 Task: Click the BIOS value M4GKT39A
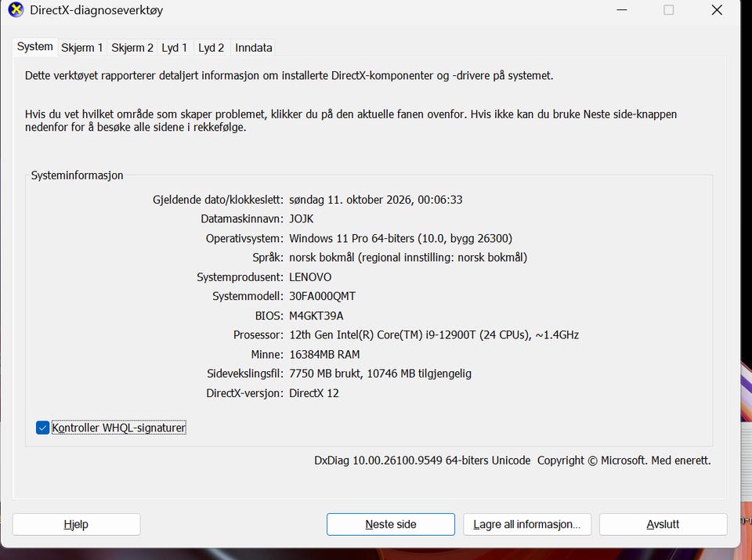click(316, 316)
